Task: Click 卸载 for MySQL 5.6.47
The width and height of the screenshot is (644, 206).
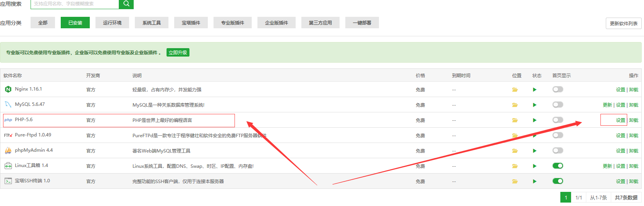Action: (x=634, y=105)
